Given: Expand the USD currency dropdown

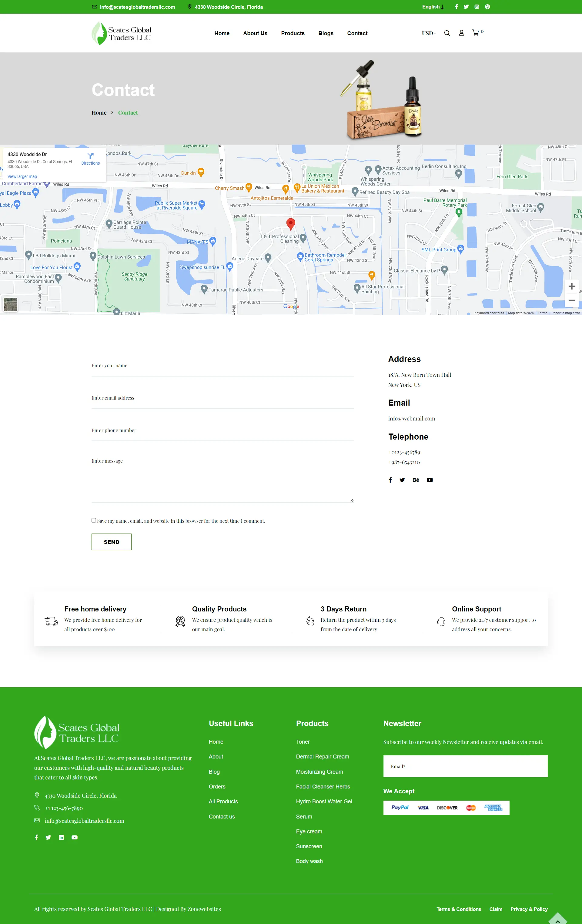Looking at the screenshot, I should [x=429, y=33].
